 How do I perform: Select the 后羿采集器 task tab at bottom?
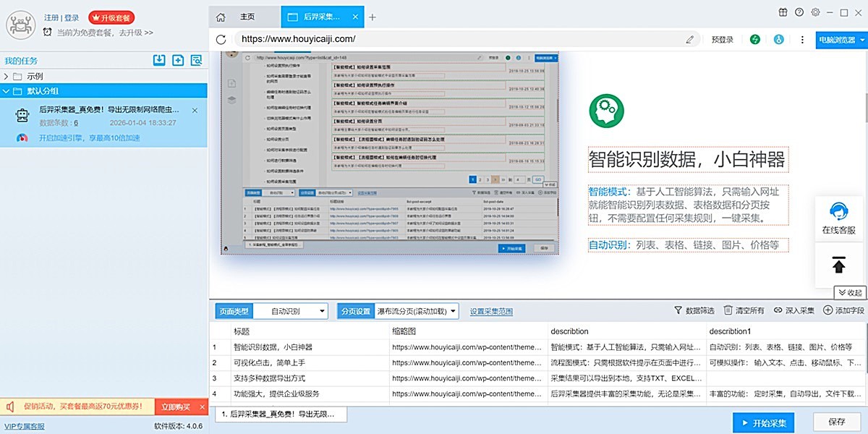279,414
